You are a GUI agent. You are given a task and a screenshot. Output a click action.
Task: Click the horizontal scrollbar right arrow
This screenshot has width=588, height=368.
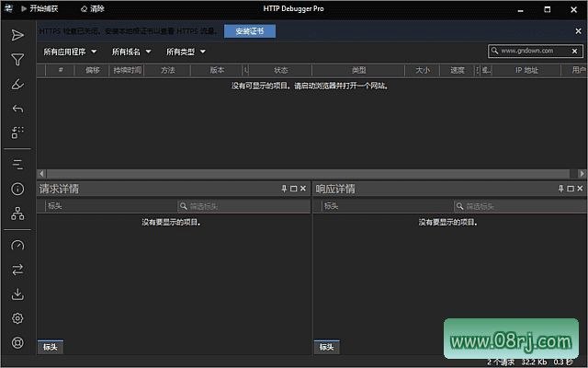(582, 174)
